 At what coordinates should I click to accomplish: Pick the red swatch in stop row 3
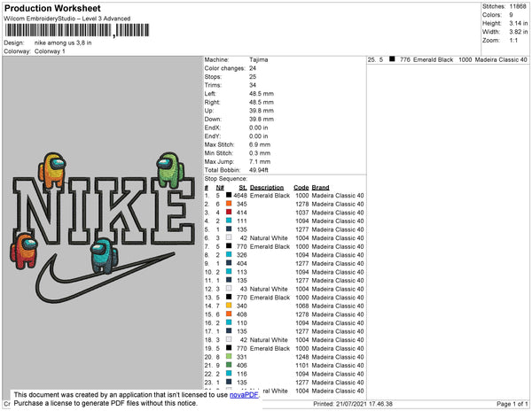click(229, 212)
